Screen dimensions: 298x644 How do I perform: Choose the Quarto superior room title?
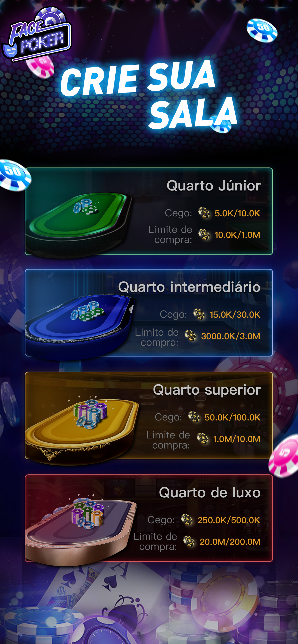pyautogui.click(x=207, y=390)
